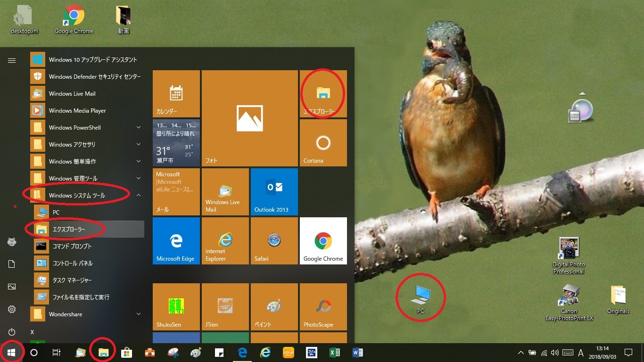Image resolution: width=644 pixels, height=362 pixels.
Task: Open the エクスプローラー tile in Start tiles
Action: pyautogui.click(x=323, y=94)
